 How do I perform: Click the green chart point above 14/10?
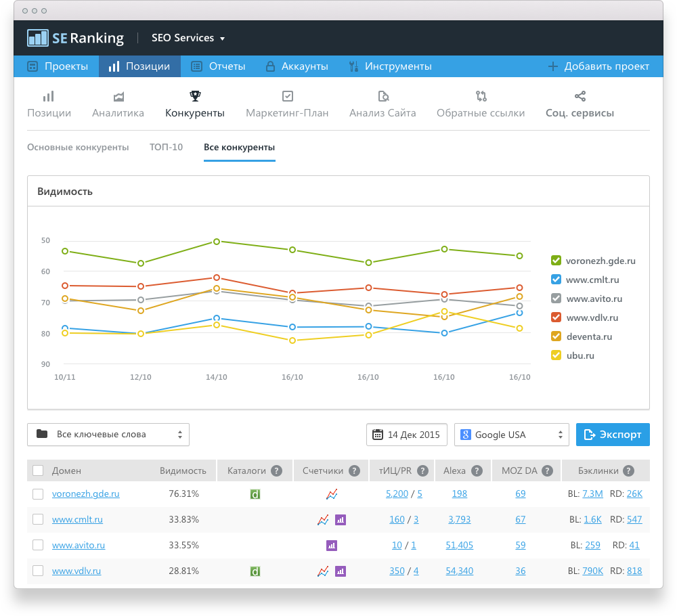217,242
